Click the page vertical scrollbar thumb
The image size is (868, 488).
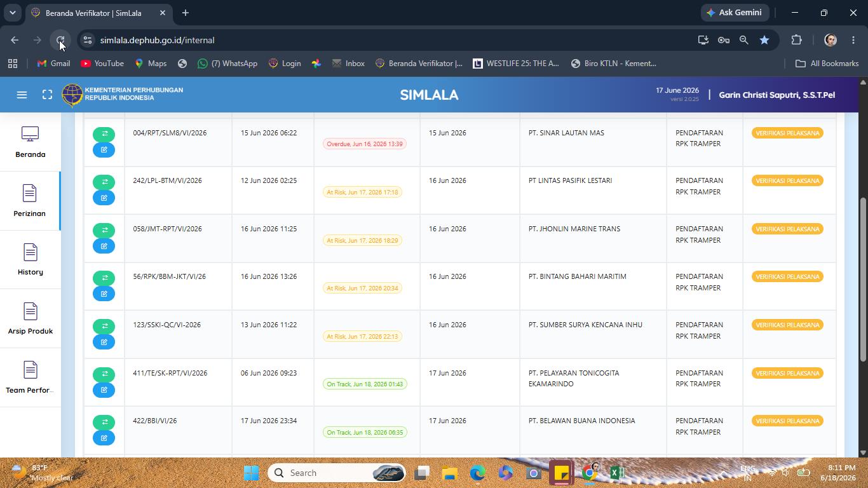863,280
